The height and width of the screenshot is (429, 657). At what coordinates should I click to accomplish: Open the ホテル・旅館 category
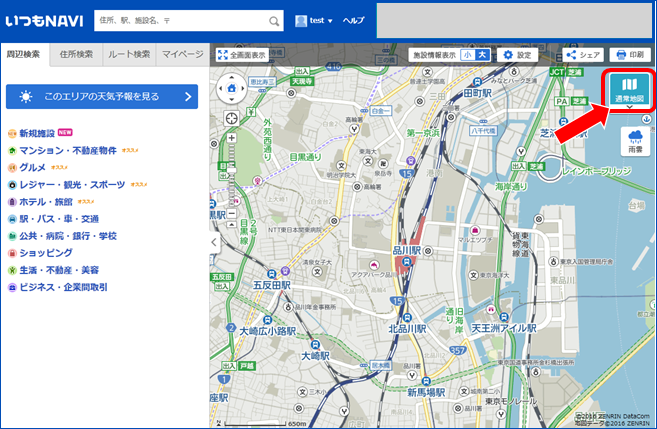(46, 202)
